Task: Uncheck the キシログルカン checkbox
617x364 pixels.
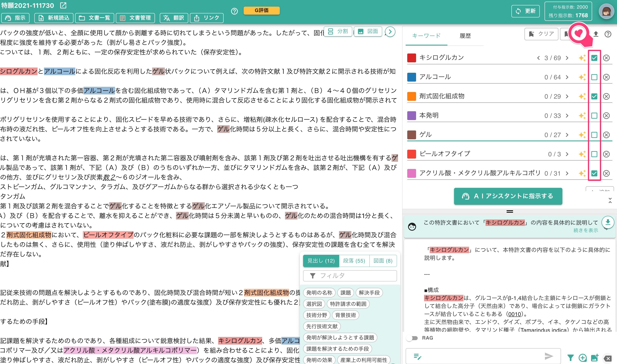Action: click(x=594, y=58)
